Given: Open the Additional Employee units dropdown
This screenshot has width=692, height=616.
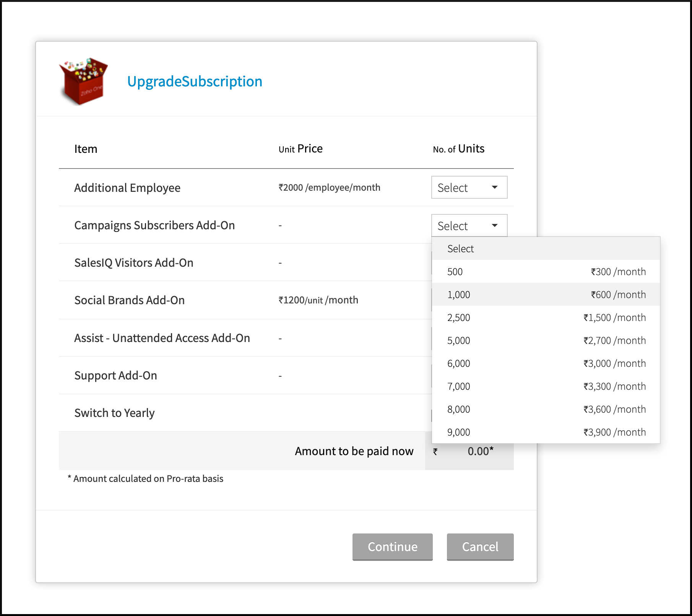Looking at the screenshot, I should click(x=469, y=187).
